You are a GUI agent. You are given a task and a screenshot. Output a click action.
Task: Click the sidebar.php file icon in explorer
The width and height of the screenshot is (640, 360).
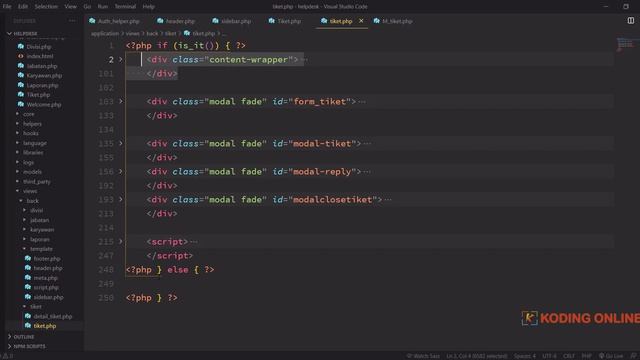pos(28,297)
